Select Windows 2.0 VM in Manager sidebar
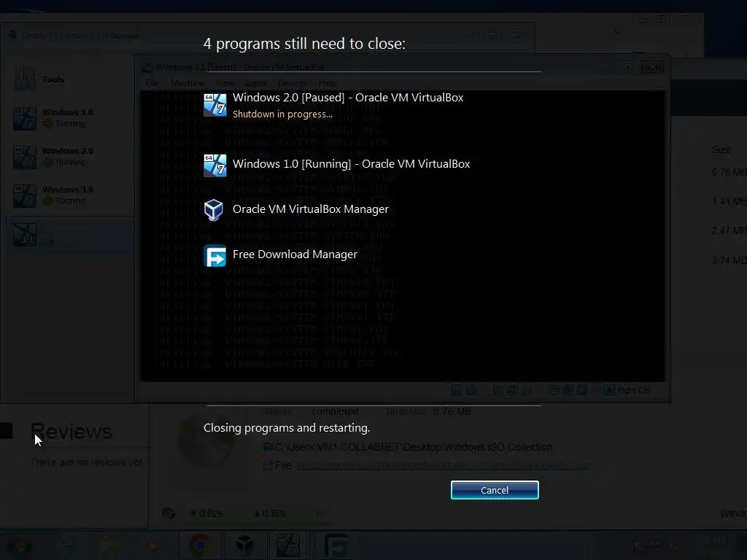Screen dimensions: 747x560 tap(69, 157)
